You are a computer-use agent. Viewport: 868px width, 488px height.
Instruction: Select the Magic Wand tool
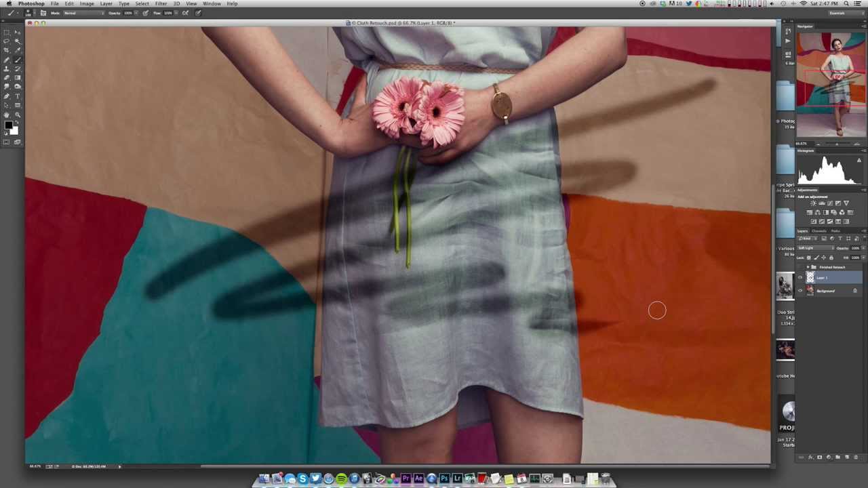pos(18,41)
